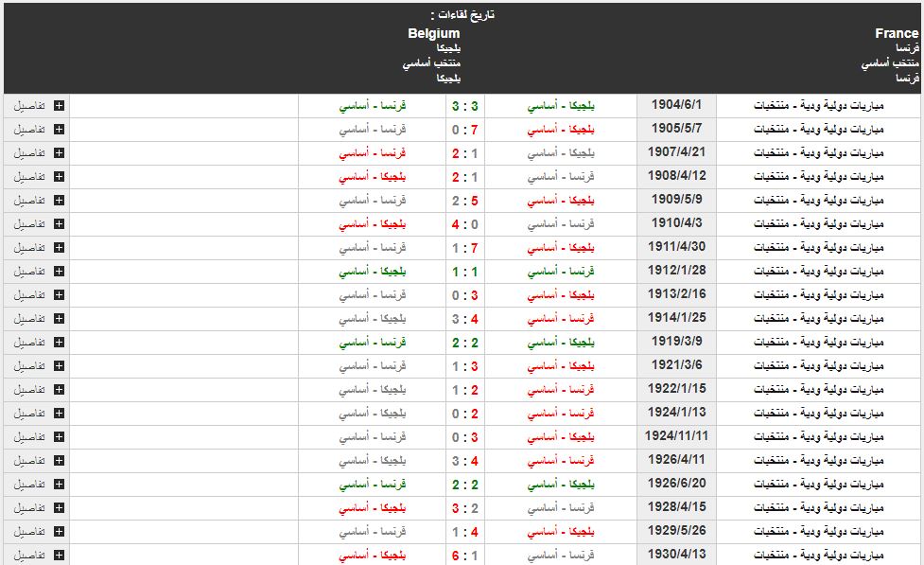
Task: Click the date cell 1919/3/9
Action: (x=676, y=341)
